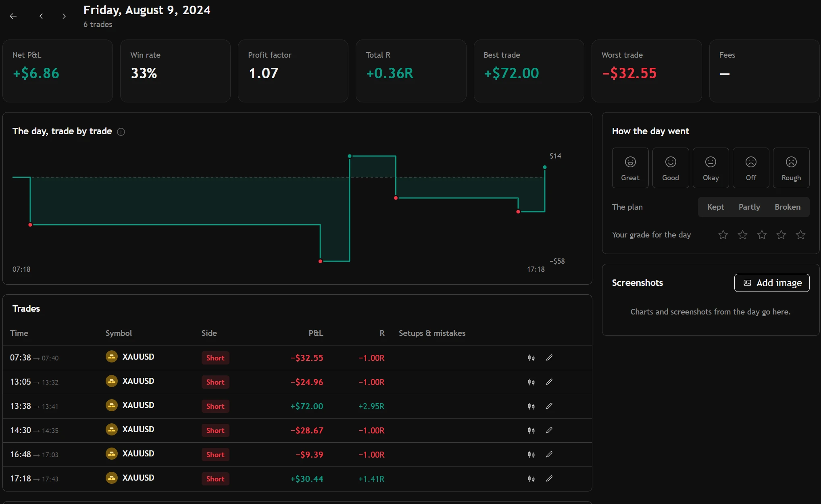Image resolution: width=821 pixels, height=504 pixels.
Task: Click the Net P&L +$6.86 card
Action: 58,71
